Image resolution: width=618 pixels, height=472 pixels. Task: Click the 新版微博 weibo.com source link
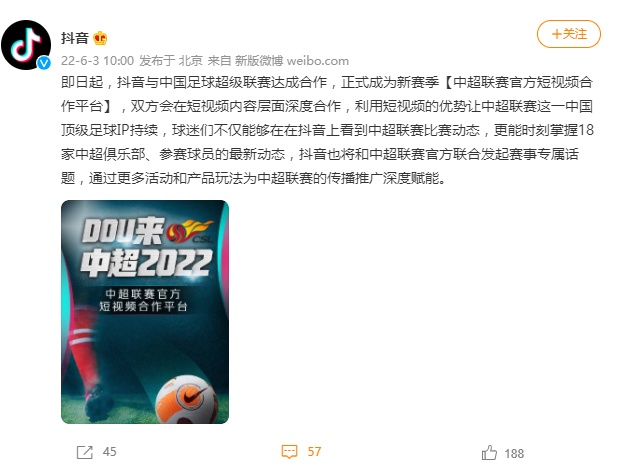click(292, 61)
